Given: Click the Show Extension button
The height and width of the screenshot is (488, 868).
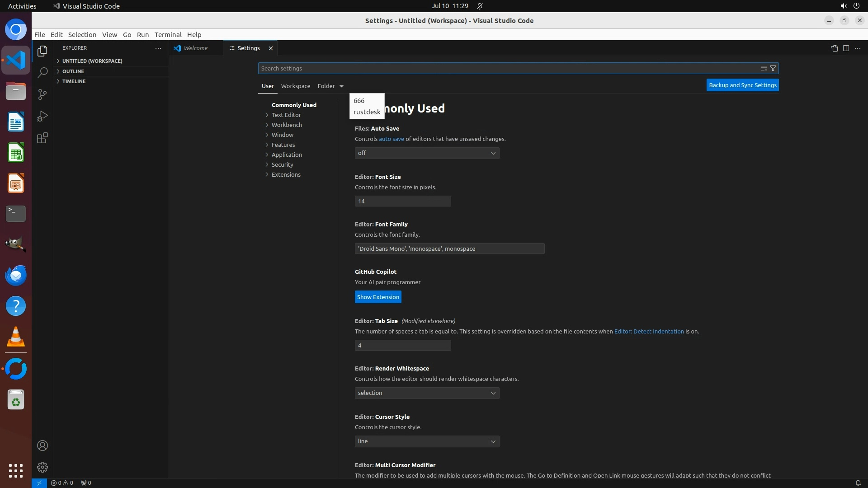Looking at the screenshot, I should click(x=378, y=297).
